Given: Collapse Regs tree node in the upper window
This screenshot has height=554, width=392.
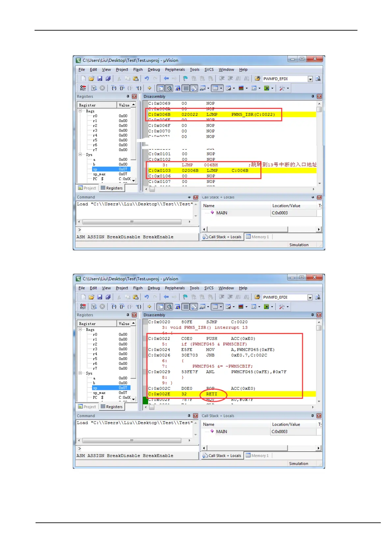Looking at the screenshot, I should (80, 111).
